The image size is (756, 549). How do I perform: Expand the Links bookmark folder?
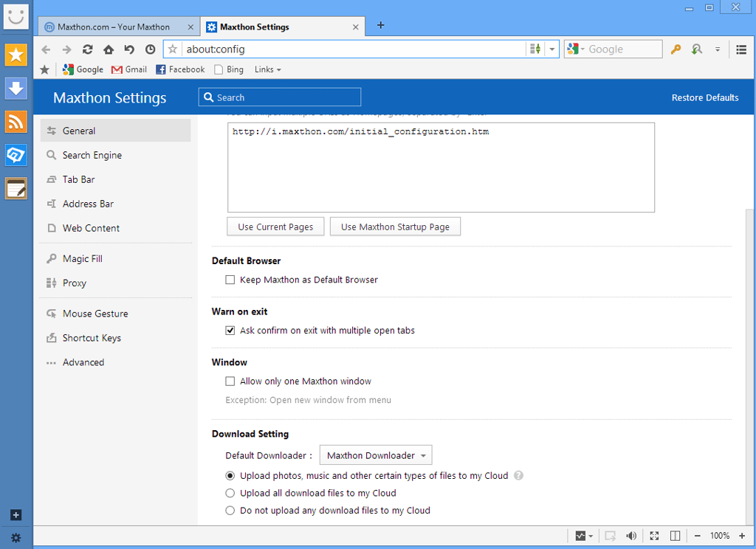click(x=267, y=70)
